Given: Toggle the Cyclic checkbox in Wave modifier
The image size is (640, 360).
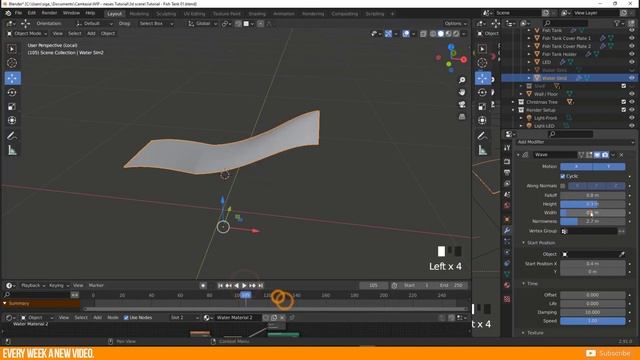Looking at the screenshot, I should [x=562, y=176].
